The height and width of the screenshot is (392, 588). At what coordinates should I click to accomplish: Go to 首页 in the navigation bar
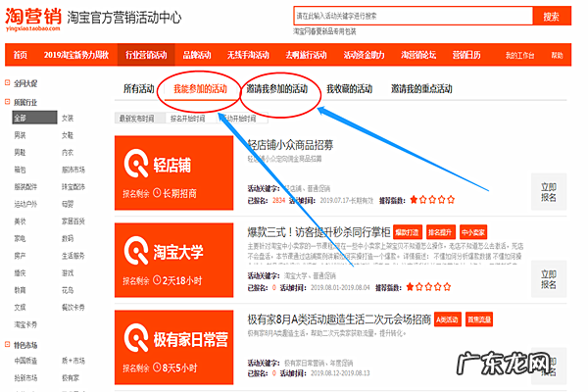[x=21, y=55]
